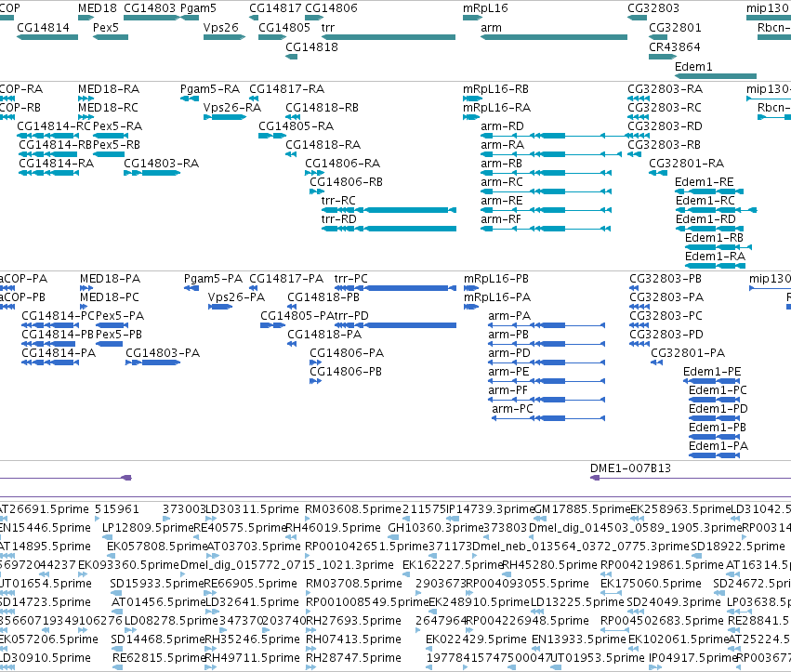Select protein Pex5-PB

[x=119, y=335]
